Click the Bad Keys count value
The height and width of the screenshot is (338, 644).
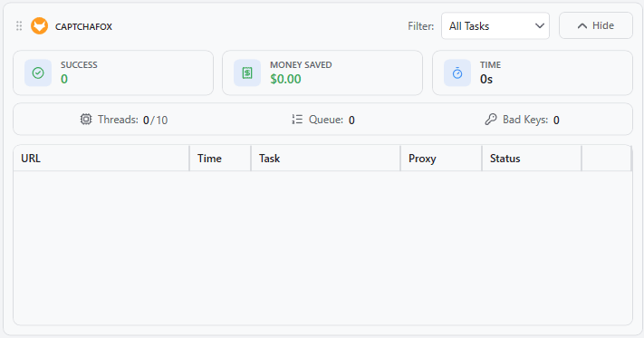[556, 120]
